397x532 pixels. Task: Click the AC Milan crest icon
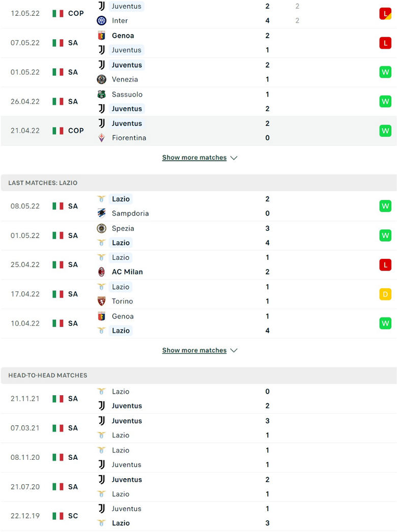coord(102,272)
